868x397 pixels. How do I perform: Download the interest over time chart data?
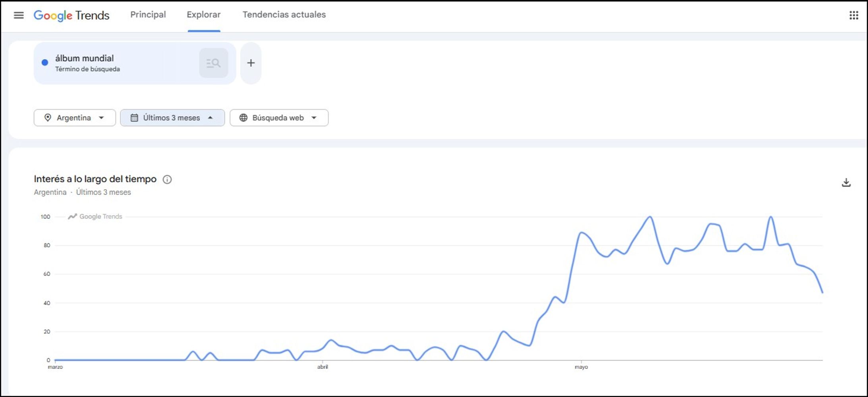point(846,183)
